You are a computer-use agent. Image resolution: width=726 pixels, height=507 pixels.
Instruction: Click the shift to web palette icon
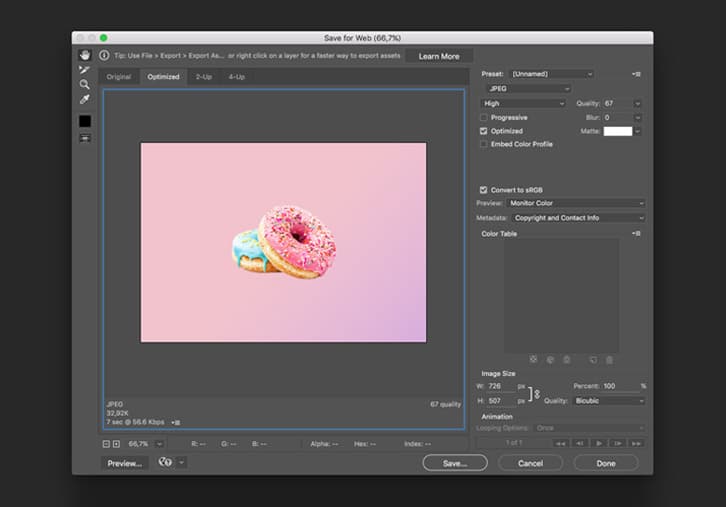click(x=550, y=359)
